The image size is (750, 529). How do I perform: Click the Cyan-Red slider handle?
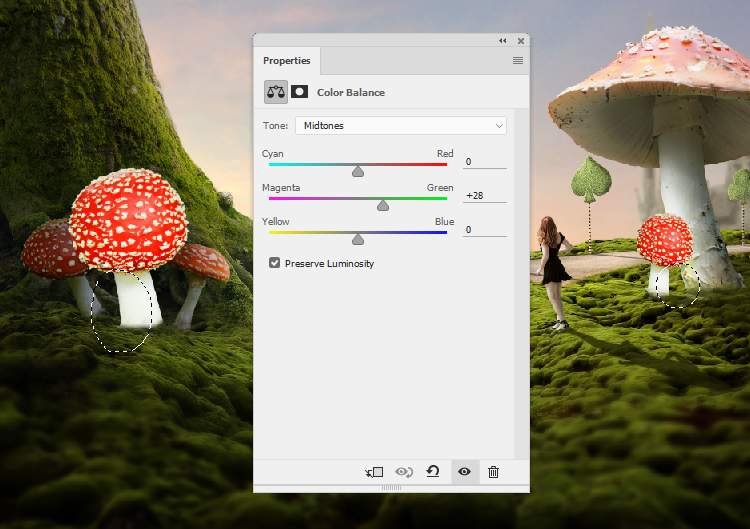coord(358,171)
